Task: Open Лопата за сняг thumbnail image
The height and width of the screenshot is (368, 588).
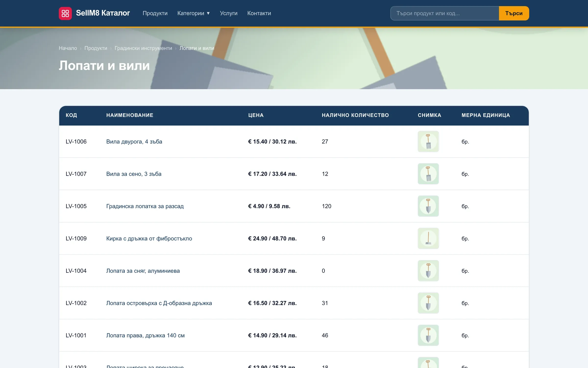Action: (428, 271)
